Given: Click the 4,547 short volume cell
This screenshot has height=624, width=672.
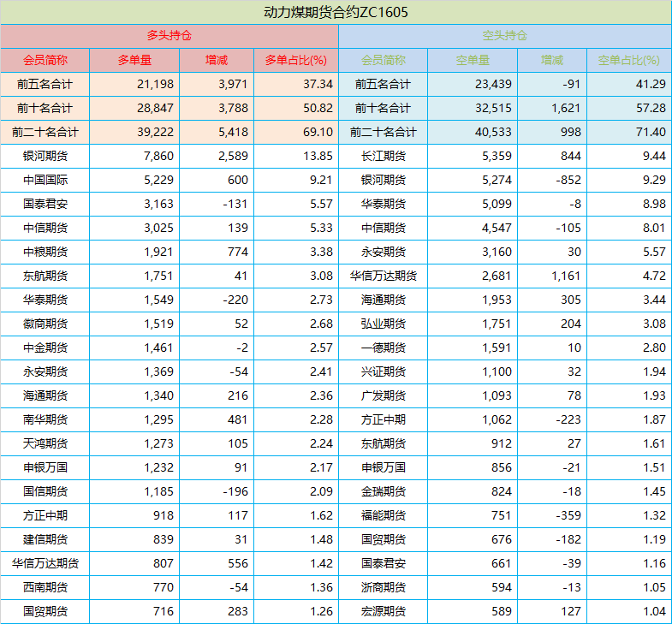Looking at the screenshot, I should (473, 228).
